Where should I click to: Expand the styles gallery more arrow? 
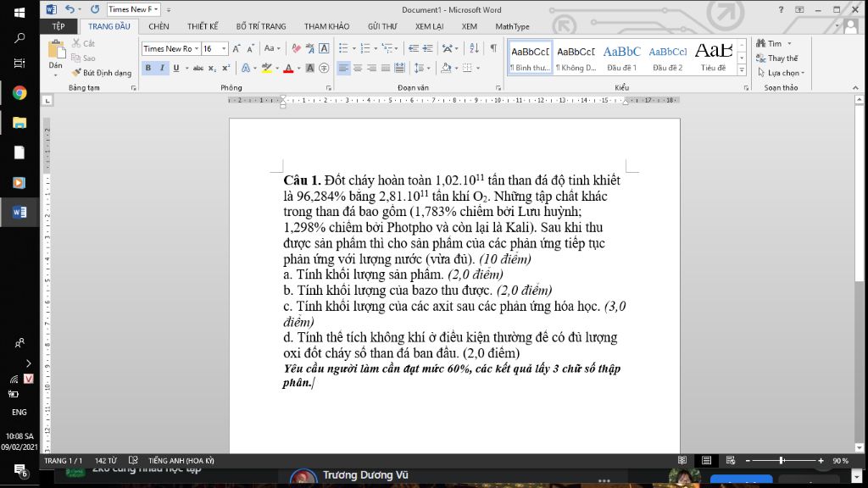[x=742, y=70]
